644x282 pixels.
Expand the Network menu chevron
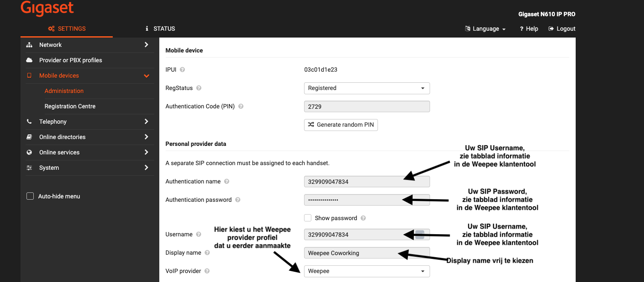146,45
